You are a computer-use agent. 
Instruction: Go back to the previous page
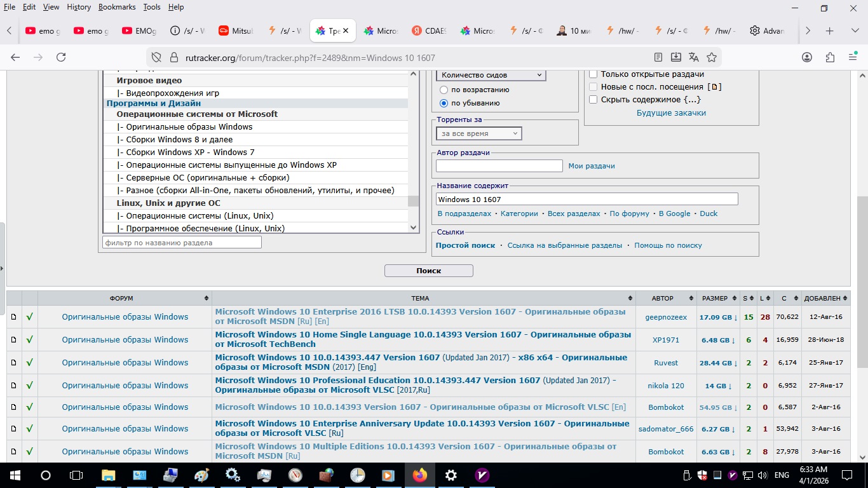(15, 57)
